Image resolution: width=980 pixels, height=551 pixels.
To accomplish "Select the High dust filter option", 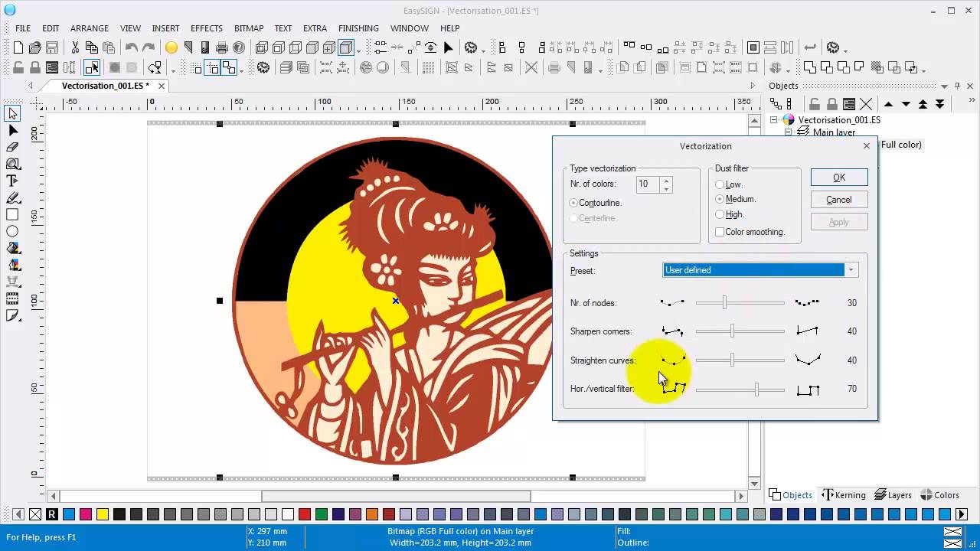I will 720,214.
